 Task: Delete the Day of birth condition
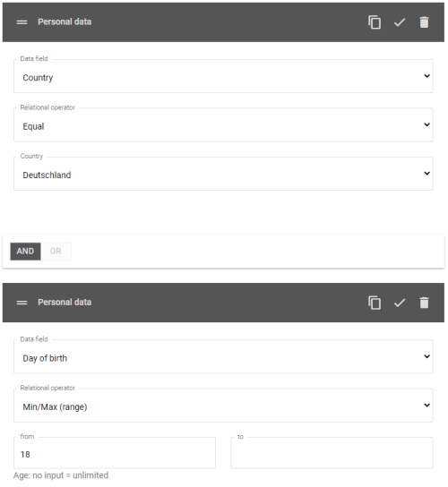pyautogui.click(x=424, y=303)
